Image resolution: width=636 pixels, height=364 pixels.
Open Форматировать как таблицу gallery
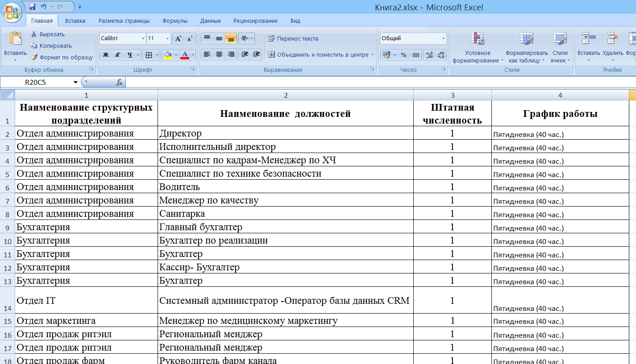pos(527,48)
